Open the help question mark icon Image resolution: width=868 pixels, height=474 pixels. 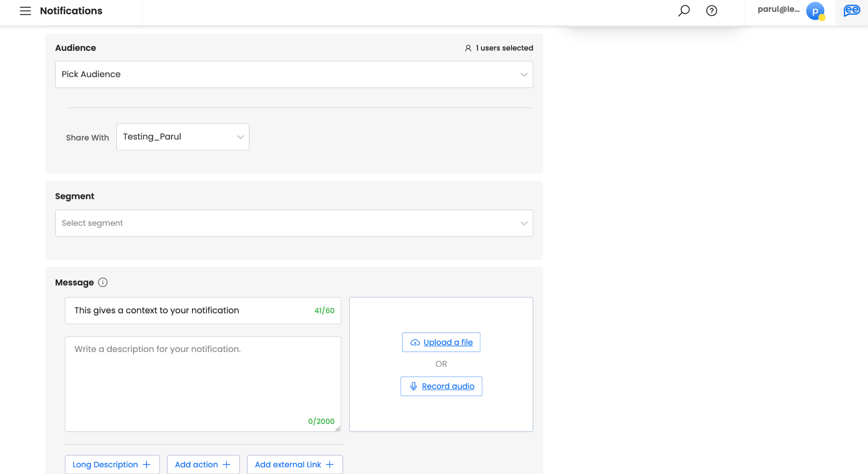click(712, 11)
